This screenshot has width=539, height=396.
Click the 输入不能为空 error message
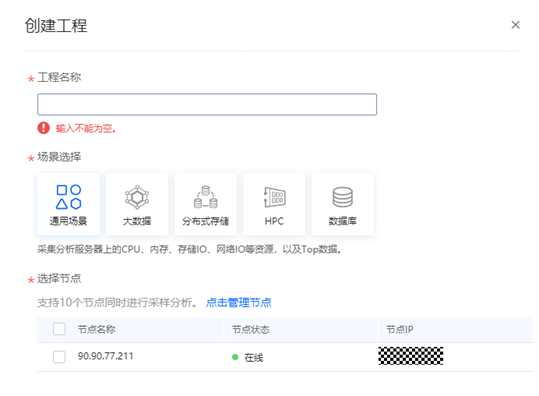(86, 128)
